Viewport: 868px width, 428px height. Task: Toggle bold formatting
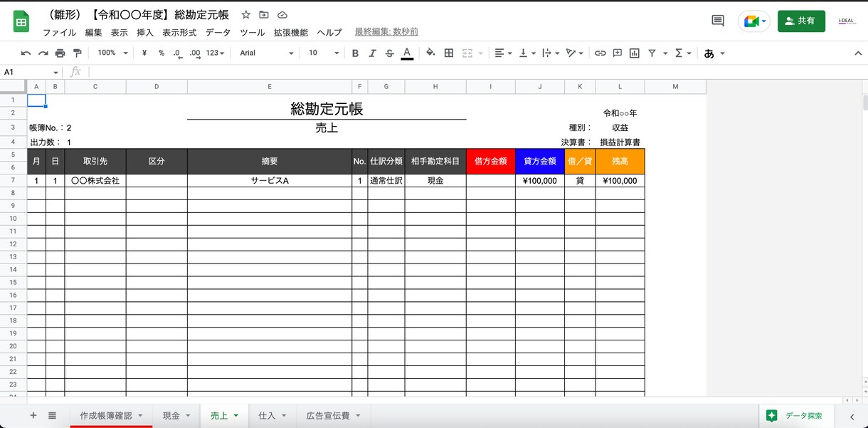355,53
